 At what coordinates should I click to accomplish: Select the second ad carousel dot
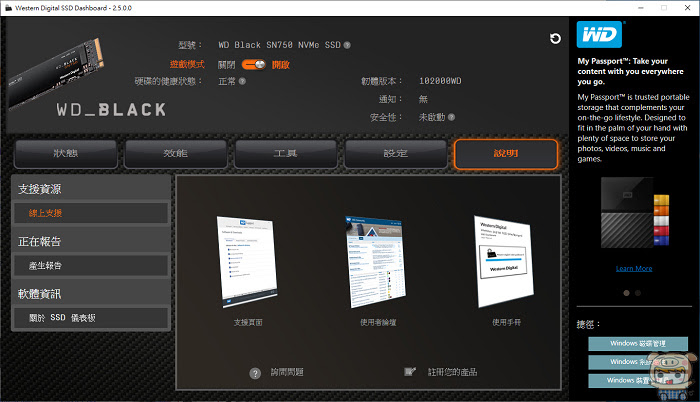click(638, 293)
